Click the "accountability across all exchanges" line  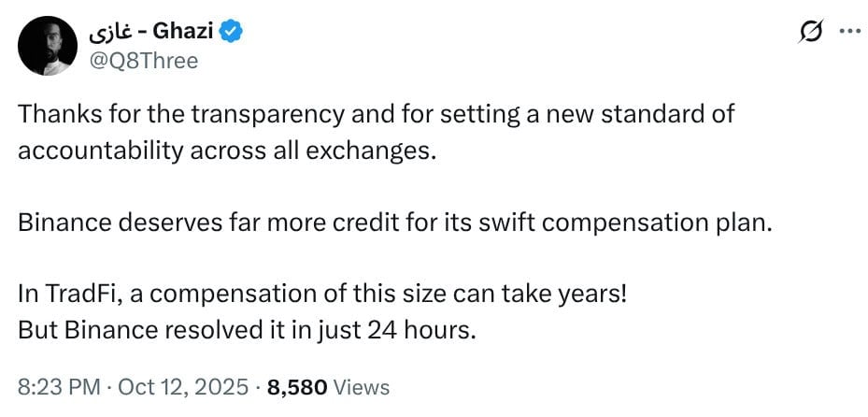(226, 151)
